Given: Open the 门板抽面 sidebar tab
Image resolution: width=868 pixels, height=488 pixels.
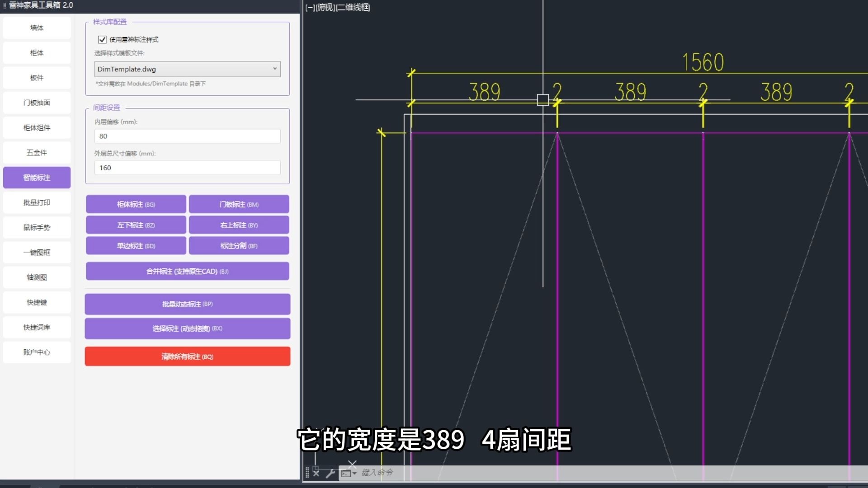Looking at the screenshot, I should (x=37, y=103).
